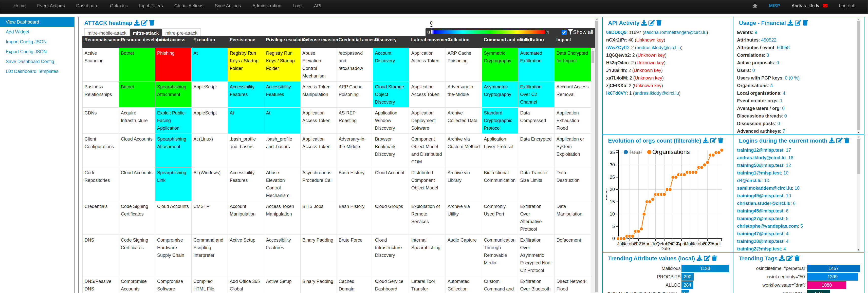Delete the ATT&CK heatmap widget
The image size is (868, 293).
click(x=152, y=23)
